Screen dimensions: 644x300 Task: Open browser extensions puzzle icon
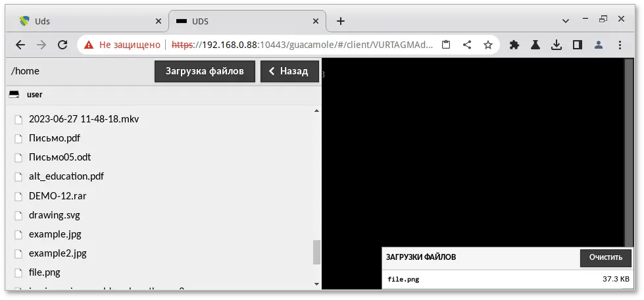pos(514,45)
